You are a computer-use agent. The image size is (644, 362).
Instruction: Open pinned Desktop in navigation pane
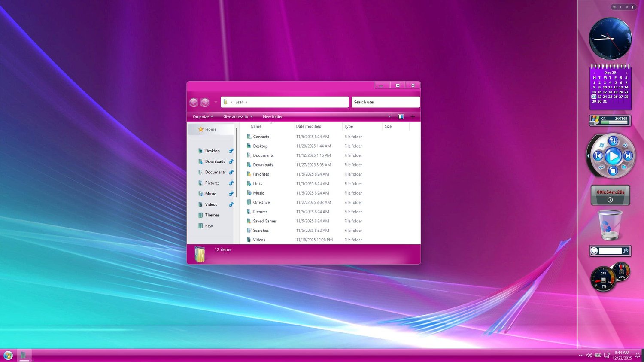pos(212,151)
